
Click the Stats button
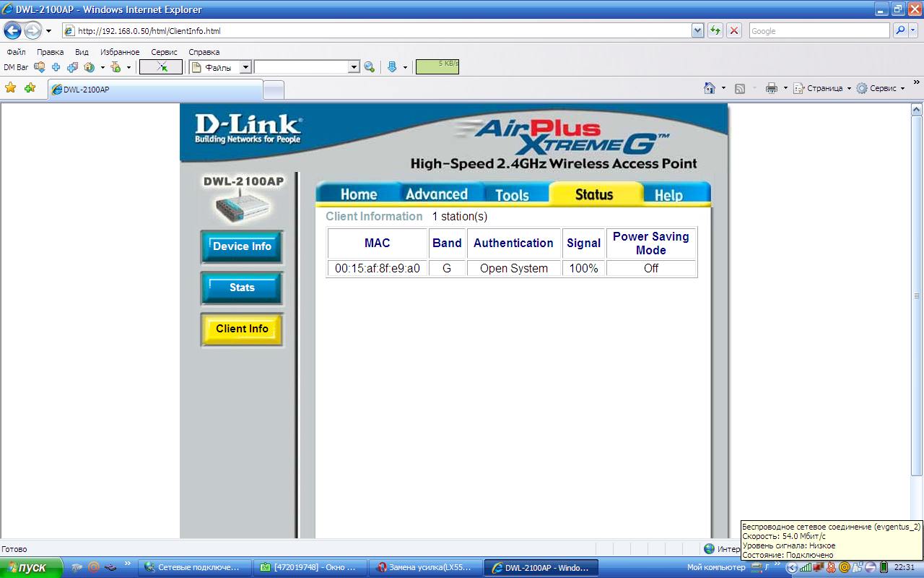pos(242,288)
